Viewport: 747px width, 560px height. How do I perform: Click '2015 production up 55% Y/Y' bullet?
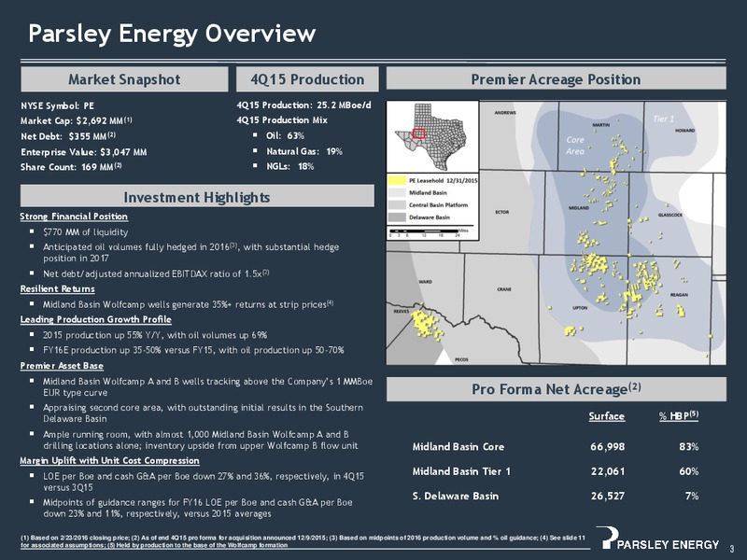[x=155, y=335]
